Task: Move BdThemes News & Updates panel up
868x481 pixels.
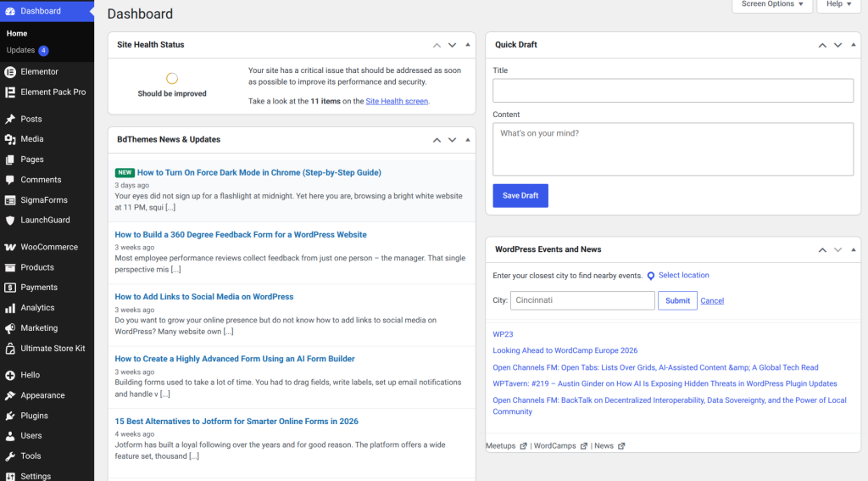Action: coord(437,140)
